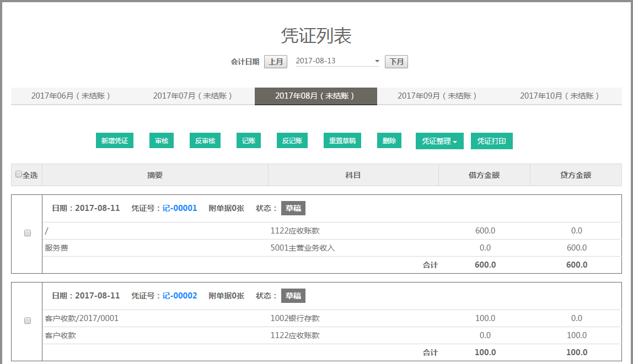Check the box for voucher 记-00001
Screen dimensions: 633x364
tap(28, 233)
